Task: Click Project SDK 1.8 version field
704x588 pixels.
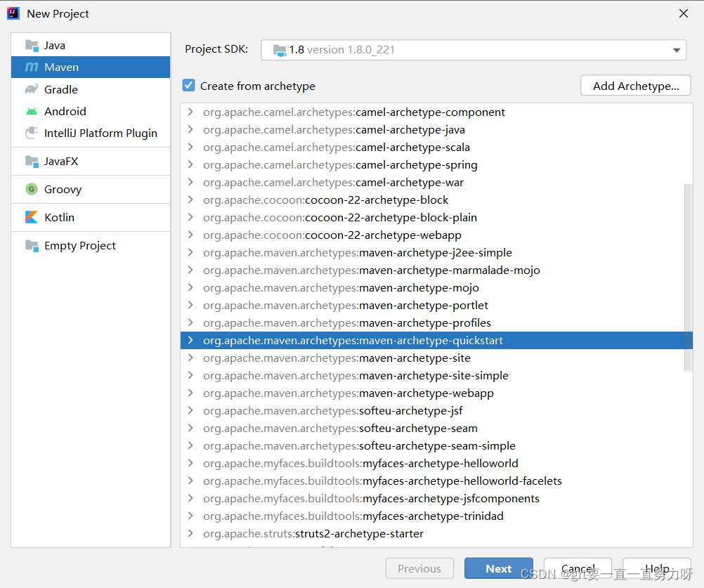Action: click(x=474, y=50)
